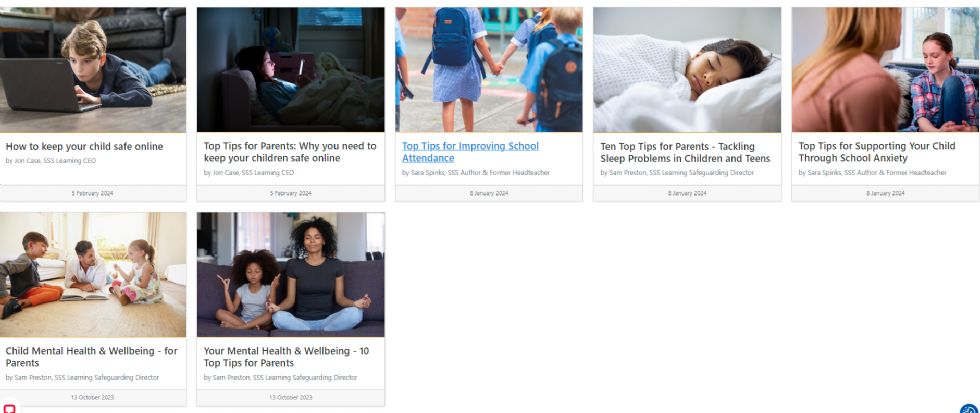Image resolution: width=980 pixels, height=413 pixels.
Task: Open 'How to keep your child safe online' article
Action: point(84,146)
